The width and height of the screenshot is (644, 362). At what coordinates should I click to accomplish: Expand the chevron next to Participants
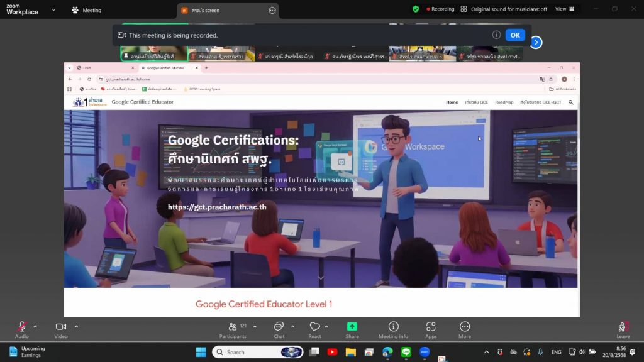click(x=255, y=327)
